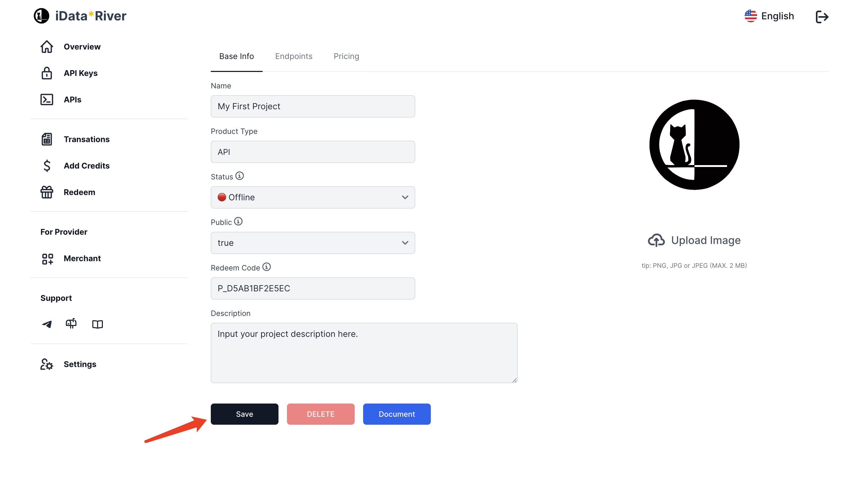Click the Upload Image icon

tap(656, 240)
